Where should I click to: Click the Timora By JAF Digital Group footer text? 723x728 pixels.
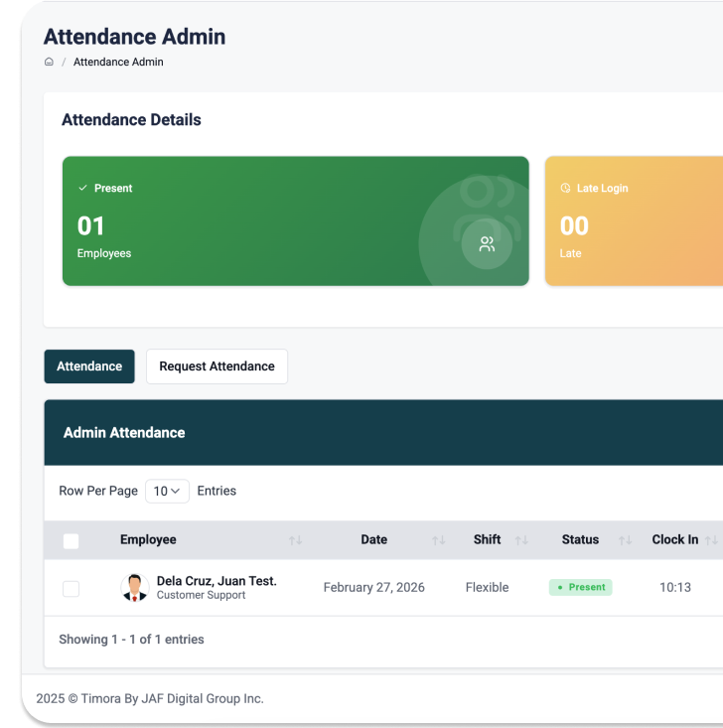tap(150, 699)
